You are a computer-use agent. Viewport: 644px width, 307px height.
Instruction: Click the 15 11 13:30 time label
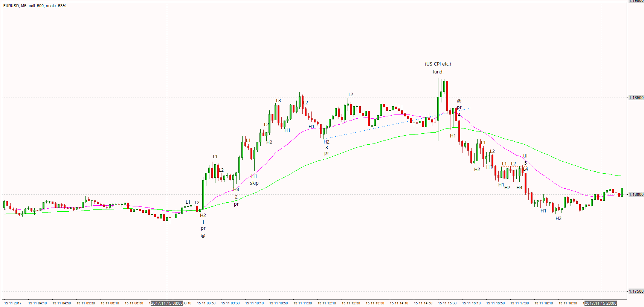tap(375, 303)
